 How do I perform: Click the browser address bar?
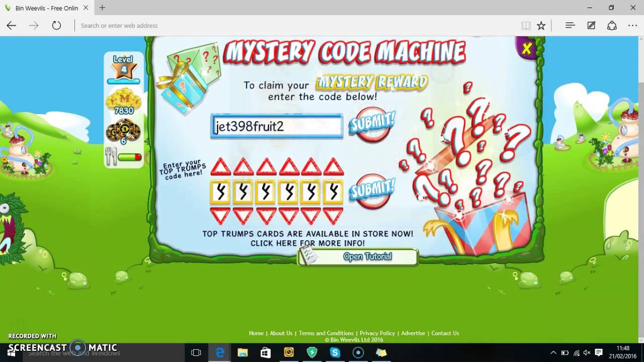point(297,26)
